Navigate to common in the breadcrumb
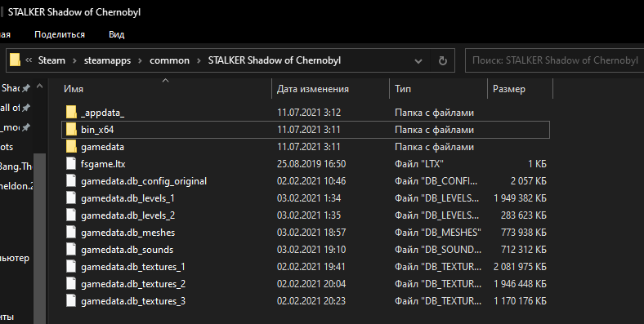The image size is (644, 324). tap(170, 60)
